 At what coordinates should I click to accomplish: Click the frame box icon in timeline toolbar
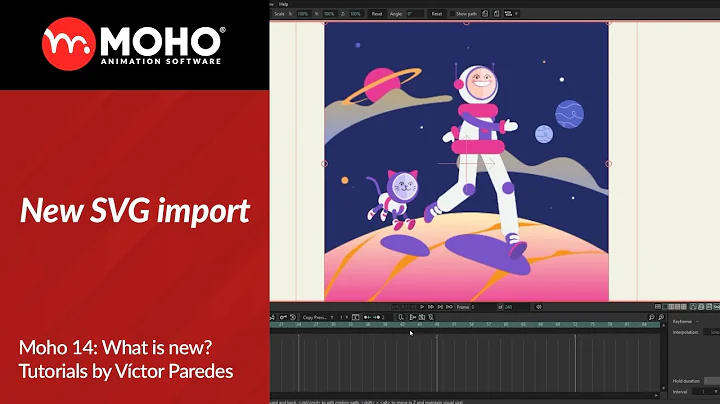click(355, 317)
